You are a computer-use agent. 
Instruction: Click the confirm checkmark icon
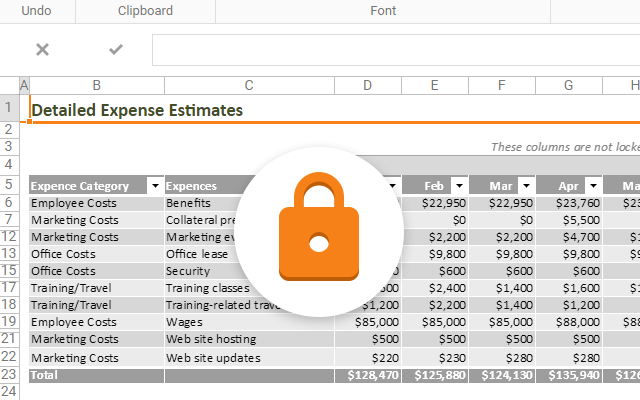point(116,49)
